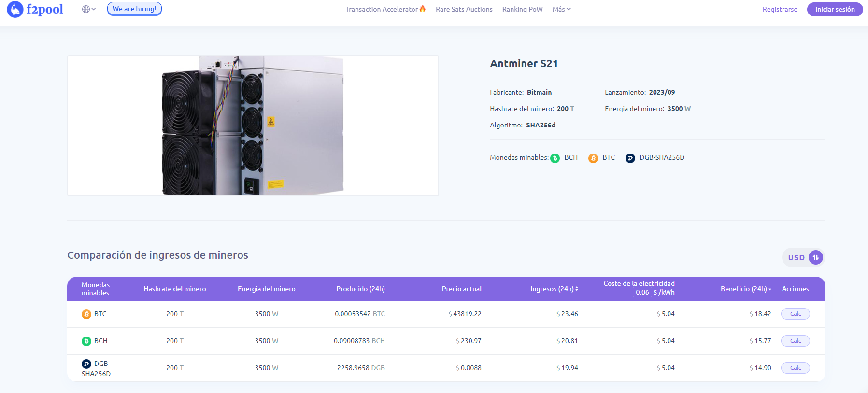Click produced value 0.00053542 BTC
This screenshot has height=393, width=868.
(360, 314)
